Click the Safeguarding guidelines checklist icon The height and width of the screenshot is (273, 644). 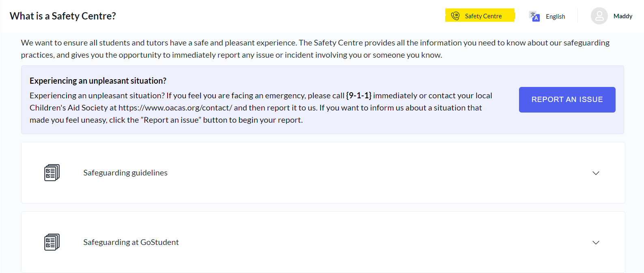52,173
